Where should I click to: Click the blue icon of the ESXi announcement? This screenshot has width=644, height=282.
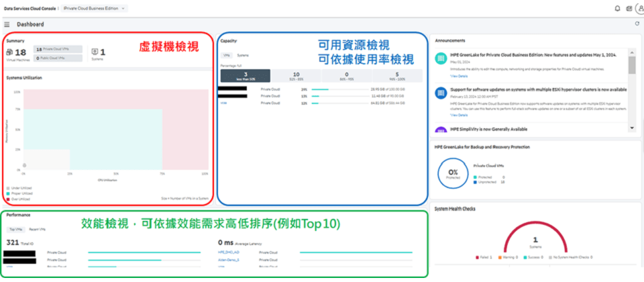point(440,94)
